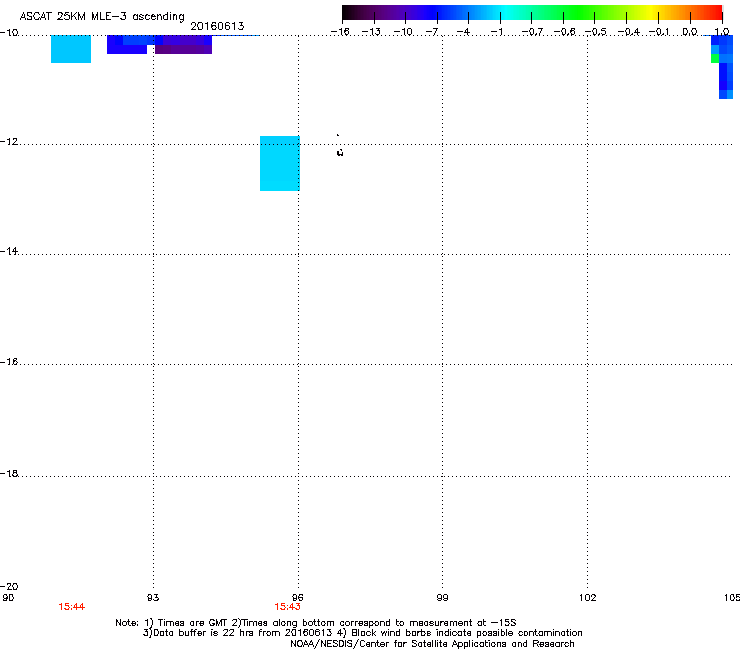Click the red time stamp "15:44"
Image resolution: width=740 pixels, height=650 pixels.
click(x=72, y=607)
